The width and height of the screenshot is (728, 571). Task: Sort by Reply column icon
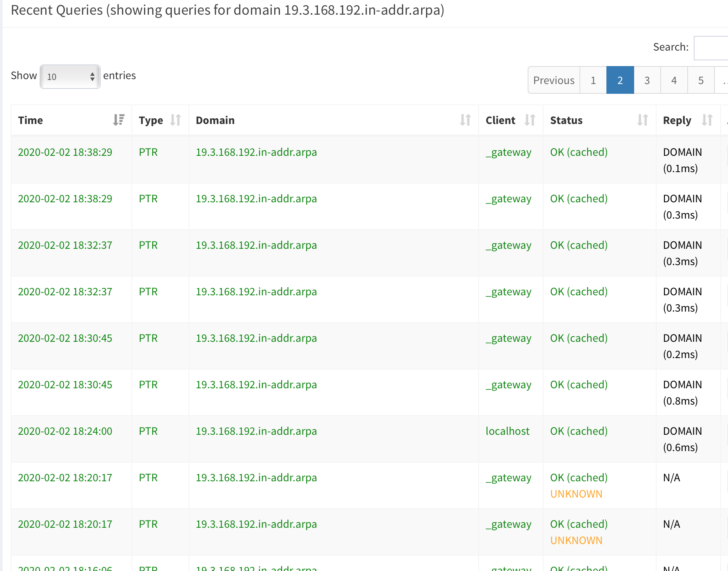pos(707,120)
